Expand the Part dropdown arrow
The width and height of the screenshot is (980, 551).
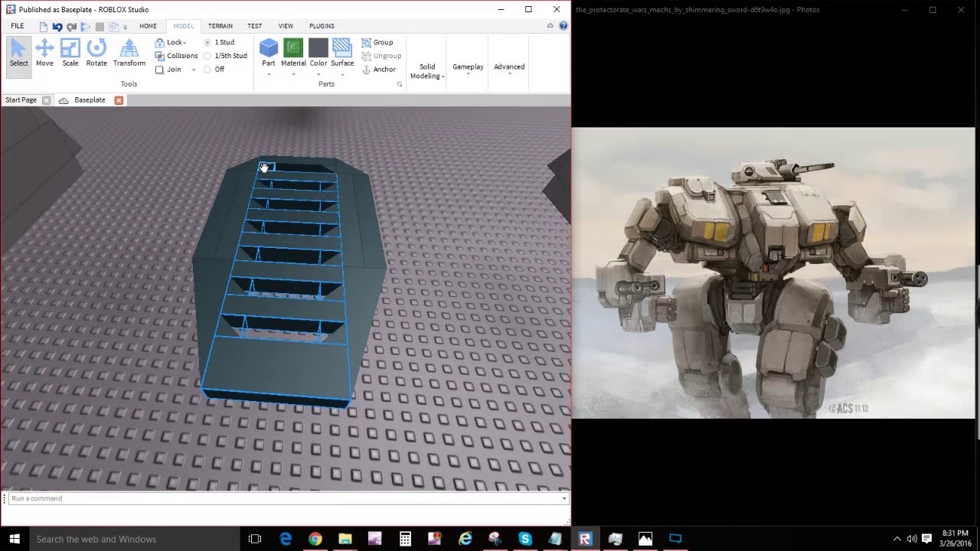269,74
